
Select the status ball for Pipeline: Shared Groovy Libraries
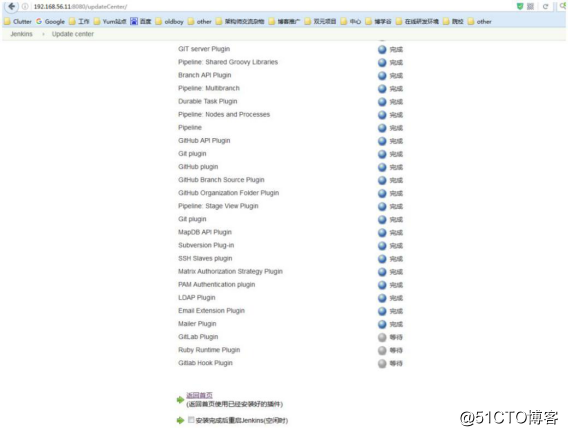[382, 62]
